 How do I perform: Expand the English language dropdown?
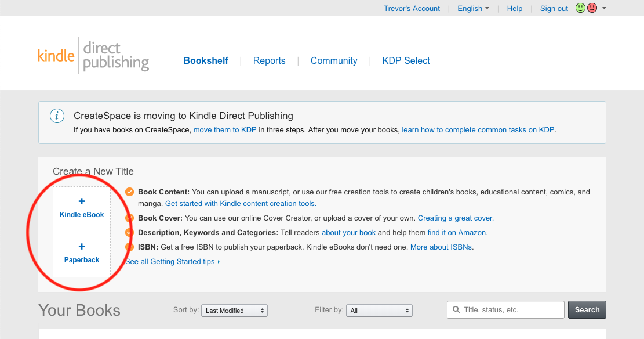pos(473,9)
